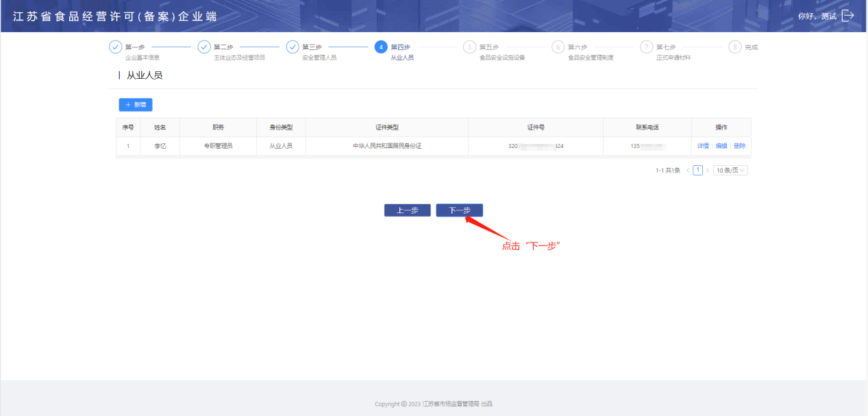The image size is (868, 416).
Task: Click the logout icon beside 你好, 测试
Action: tap(847, 16)
